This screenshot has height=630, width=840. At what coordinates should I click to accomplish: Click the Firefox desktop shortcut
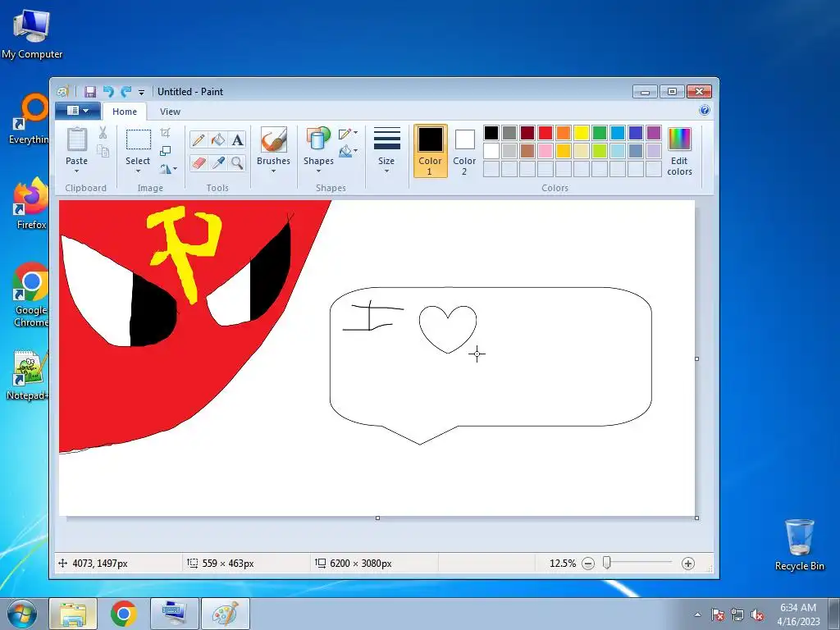coord(31,203)
